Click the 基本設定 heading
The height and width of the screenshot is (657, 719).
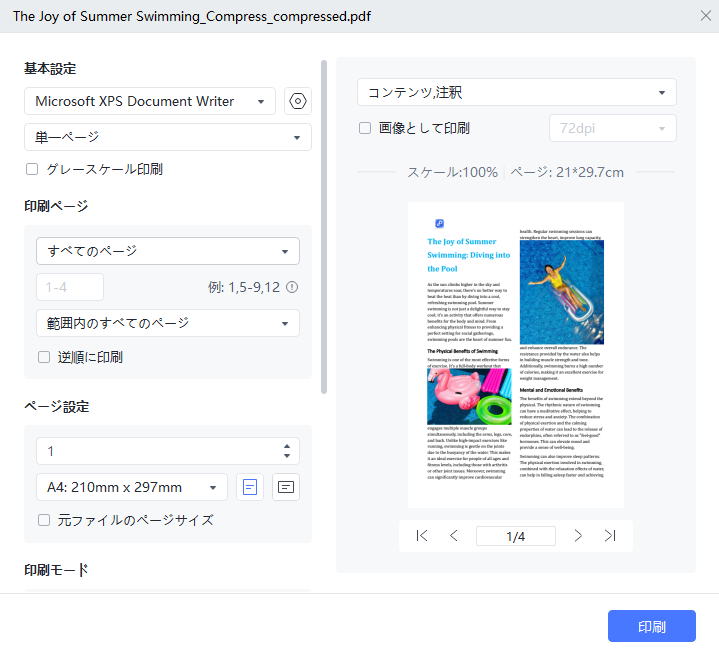pos(50,69)
